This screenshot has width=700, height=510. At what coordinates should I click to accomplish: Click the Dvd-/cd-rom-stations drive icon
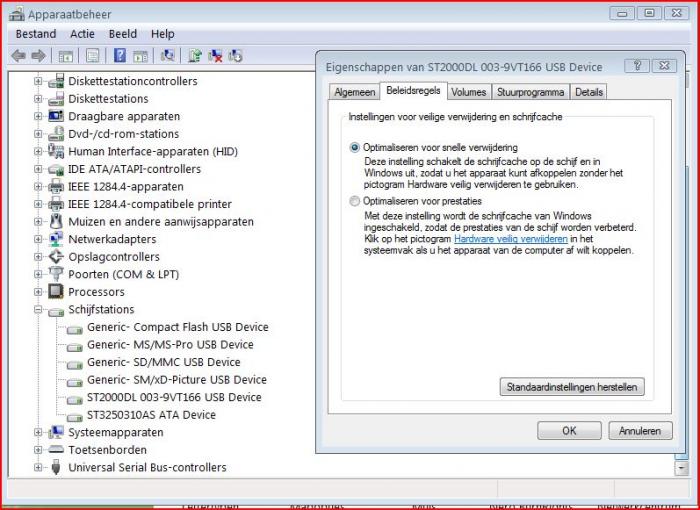point(56,134)
